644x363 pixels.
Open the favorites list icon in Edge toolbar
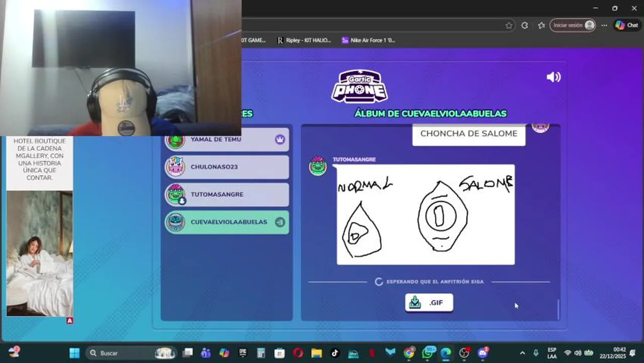coord(541,25)
